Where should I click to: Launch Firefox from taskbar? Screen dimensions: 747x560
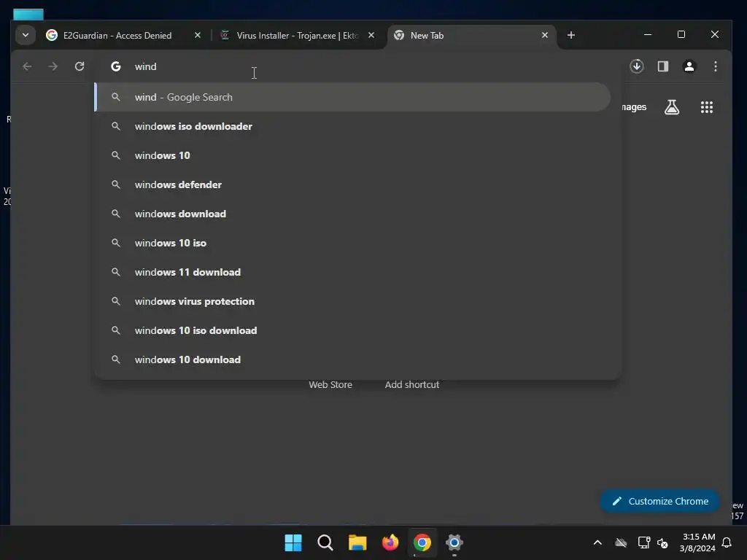pos(390,542)
